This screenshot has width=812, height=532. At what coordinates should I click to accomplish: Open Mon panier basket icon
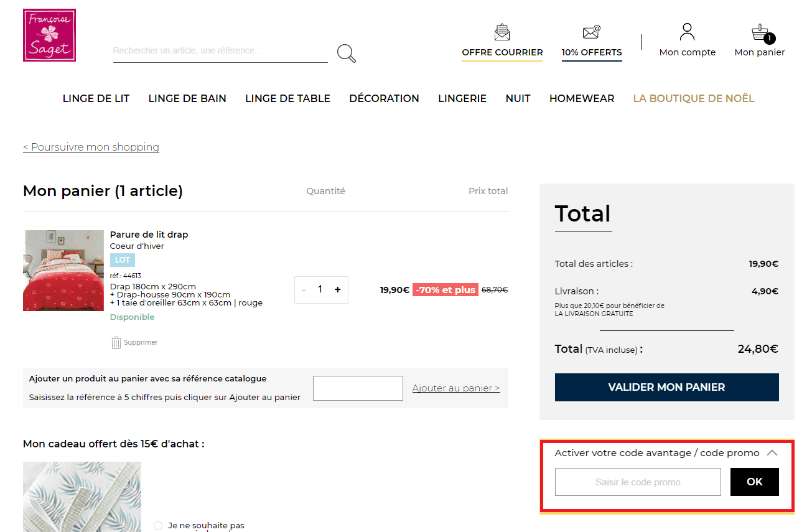coord(760,34)
